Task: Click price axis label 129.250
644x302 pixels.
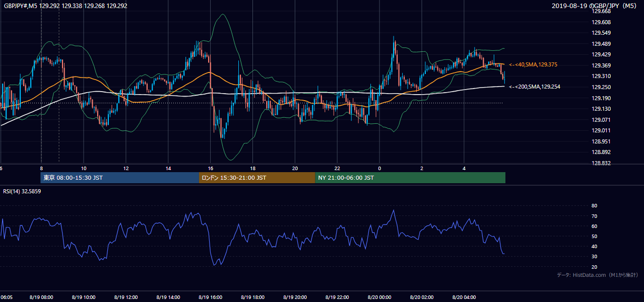Action: [x=601, y=87]
